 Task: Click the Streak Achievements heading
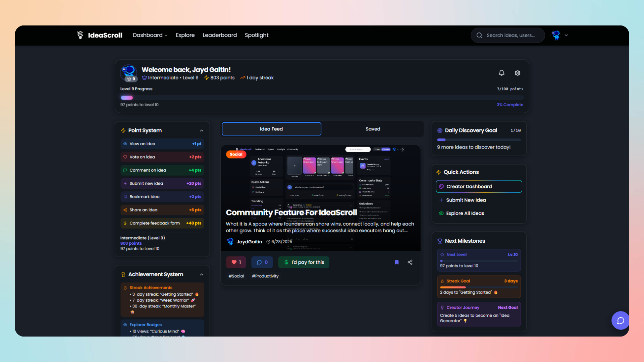click(151, 288)
